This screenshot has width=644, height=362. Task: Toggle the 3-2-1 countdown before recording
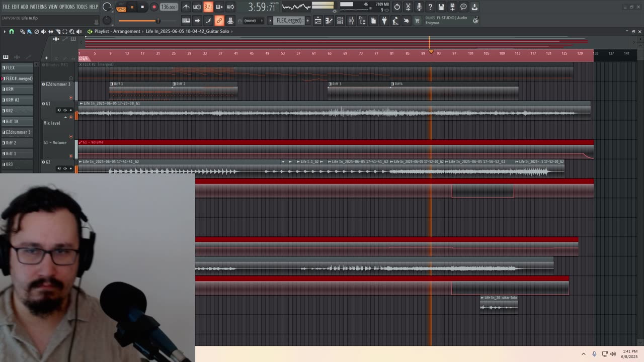pyautogui.click(x=208, y=7)
